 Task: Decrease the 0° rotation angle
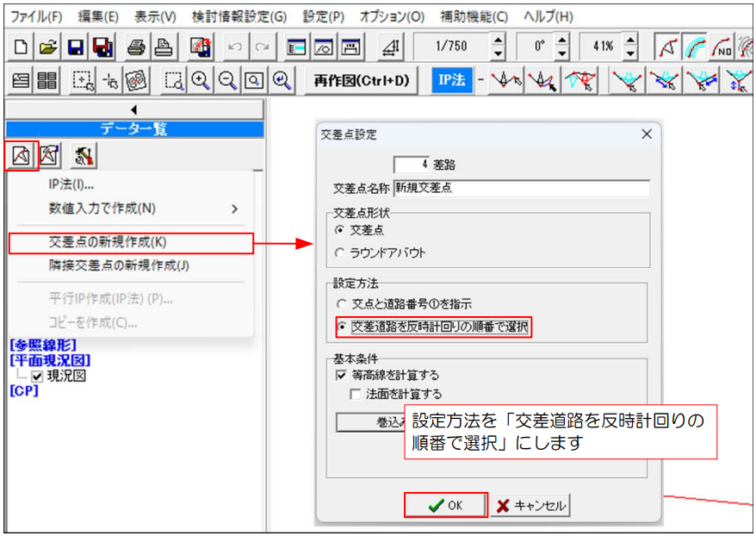pyautogui.click(x=562, y=53)
